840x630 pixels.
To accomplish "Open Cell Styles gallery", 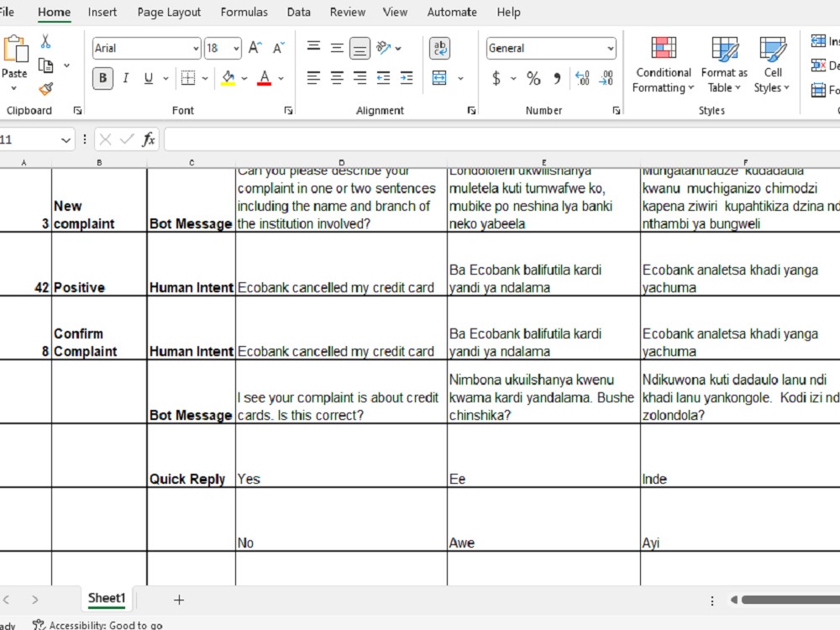I will click(x=772, y=65).
